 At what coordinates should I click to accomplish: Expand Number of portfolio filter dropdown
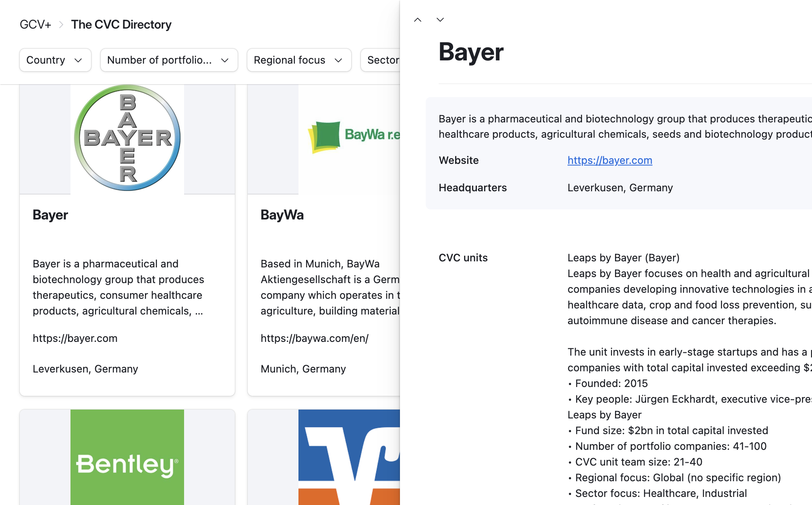click(169, 60)
